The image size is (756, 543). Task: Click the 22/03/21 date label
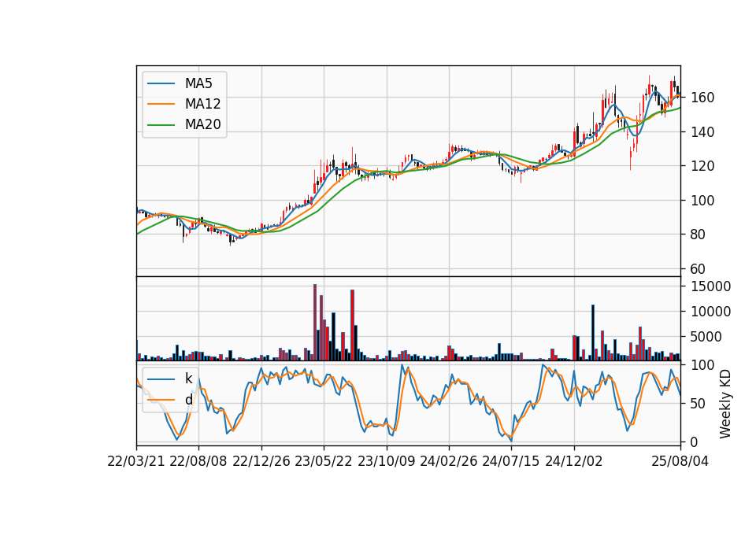coord(136,461)
